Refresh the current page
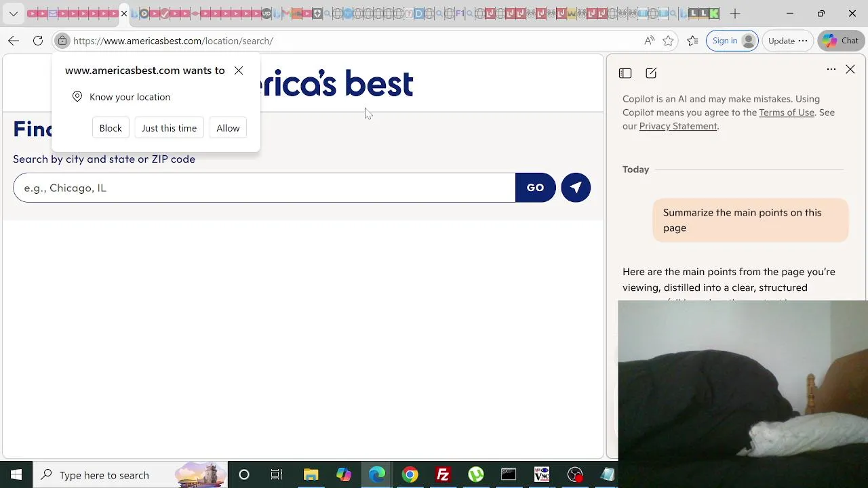Screen dimensions: 868x488 click(38, 41)
